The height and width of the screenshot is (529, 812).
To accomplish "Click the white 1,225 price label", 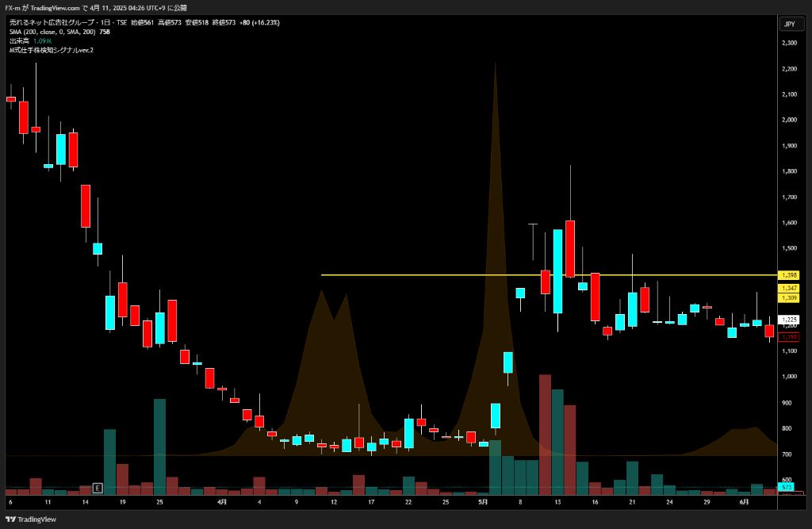I will pyautogui.click(x=789, y=320).
